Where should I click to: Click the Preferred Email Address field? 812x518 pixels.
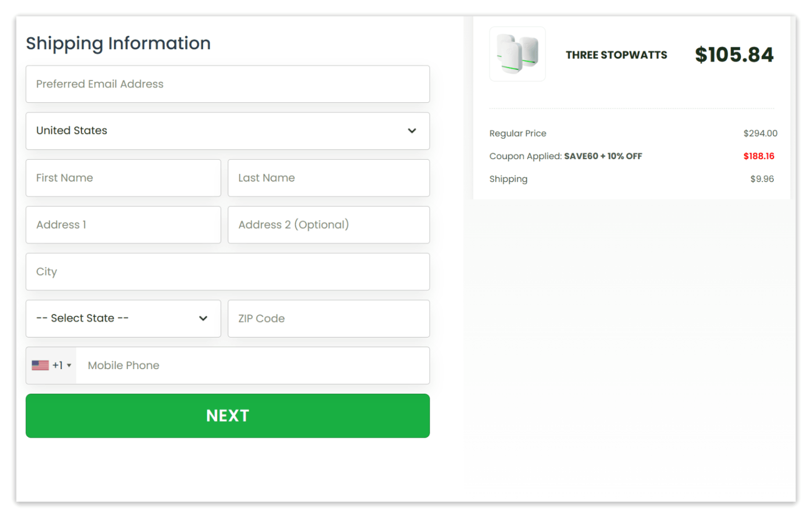tap(227, 84)
